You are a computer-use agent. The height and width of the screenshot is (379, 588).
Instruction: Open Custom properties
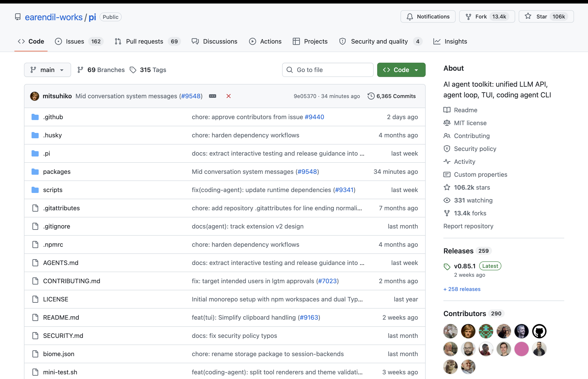(475, 174)
